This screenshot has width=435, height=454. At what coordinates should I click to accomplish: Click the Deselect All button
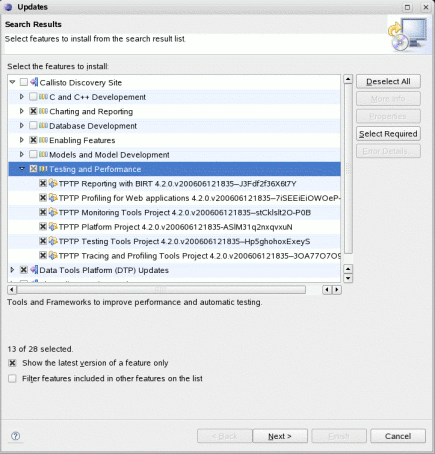pyautogui.click(x=388, y=82)
